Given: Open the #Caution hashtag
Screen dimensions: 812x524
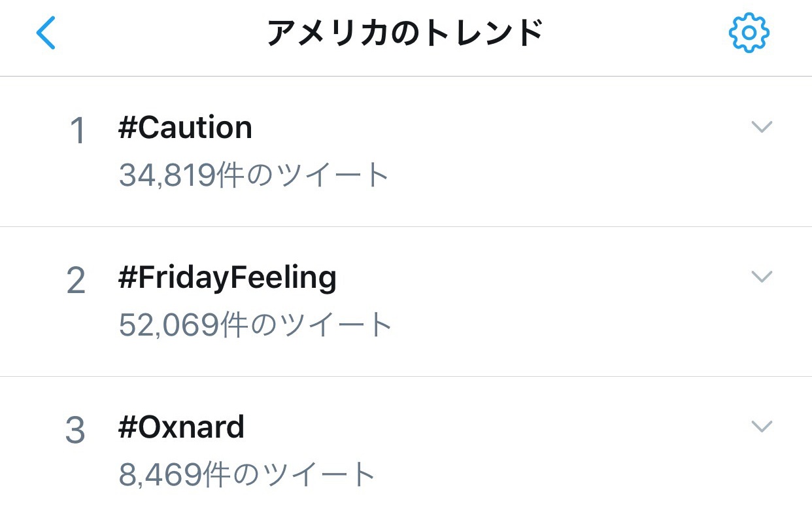Looking at the screenshot, I should pos(185,128).
